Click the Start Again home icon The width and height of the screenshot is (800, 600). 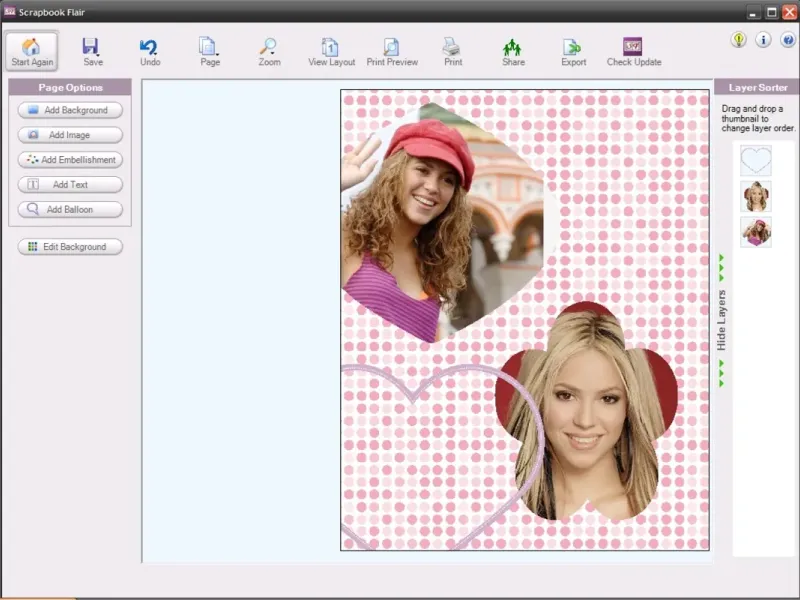[x=32, y=51]
